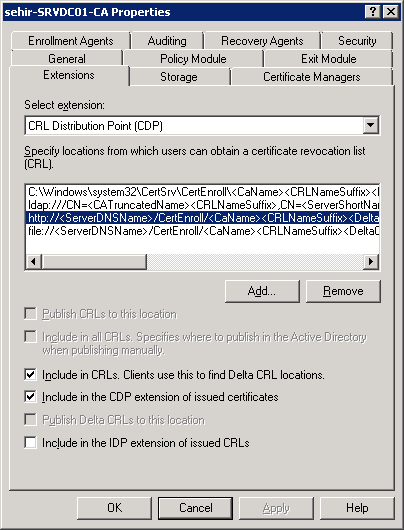
Task: Open the Auditing tab
Action: (x=167, y=41)
